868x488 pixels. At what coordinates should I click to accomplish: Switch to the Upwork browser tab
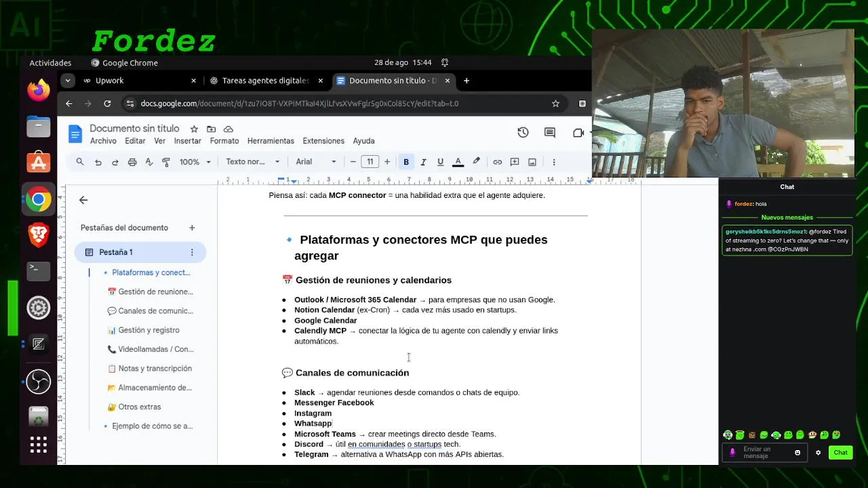tap(139, 81)
